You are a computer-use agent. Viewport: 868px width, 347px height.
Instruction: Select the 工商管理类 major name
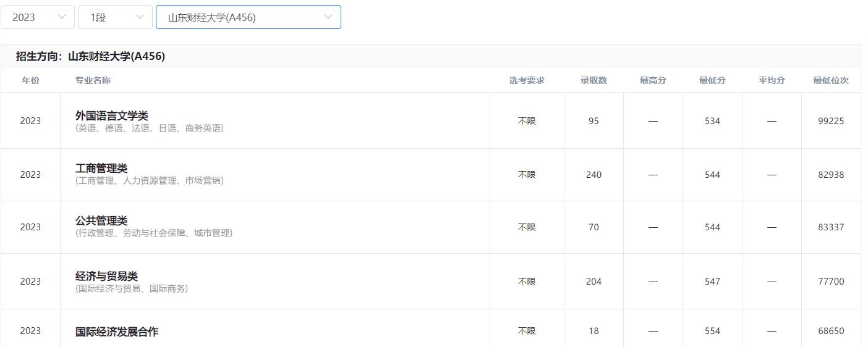pyautogui.click(x=101, y=168)
